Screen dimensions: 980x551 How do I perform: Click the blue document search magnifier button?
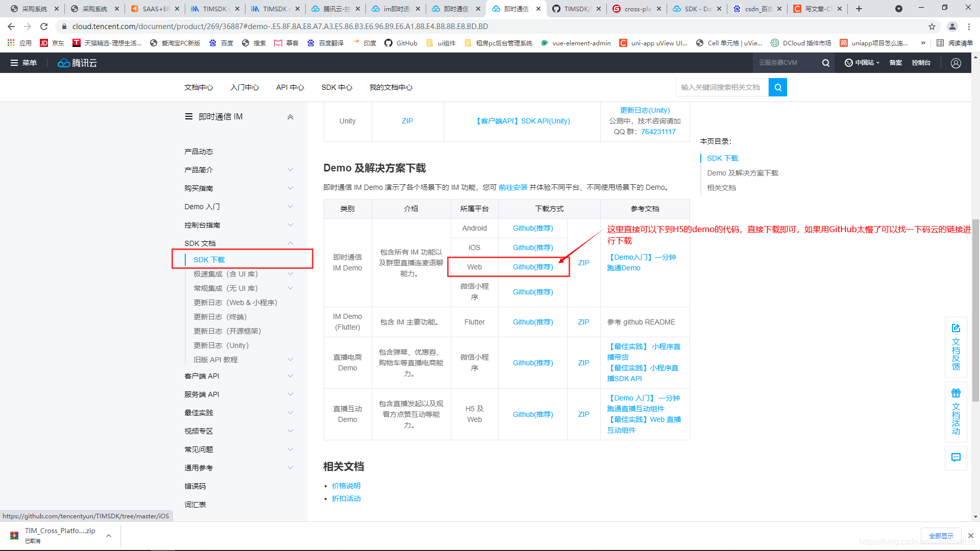tap(777, 87)
